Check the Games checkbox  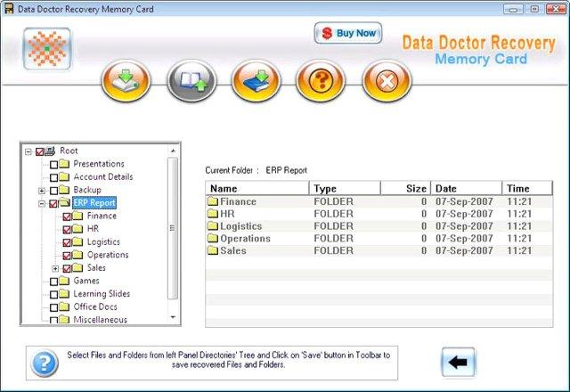pyautogui.click(x=53, y=282)
